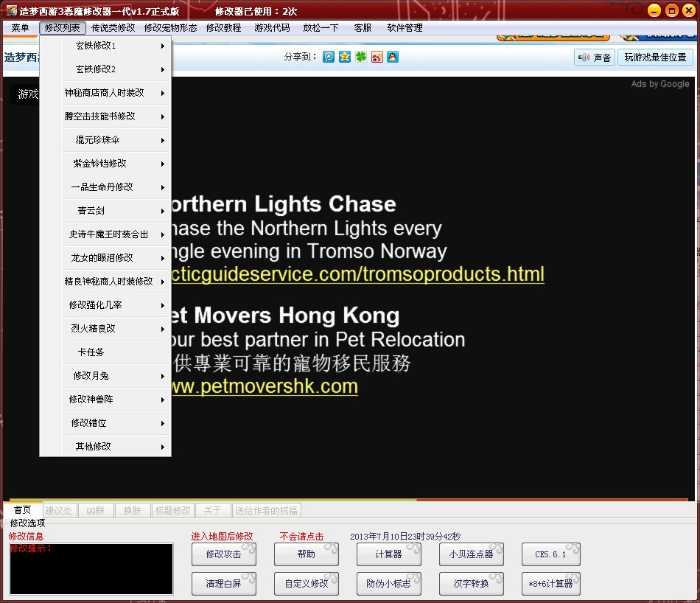Open the 传说类修改 menu
700x603 pixels.
(113, 28)
